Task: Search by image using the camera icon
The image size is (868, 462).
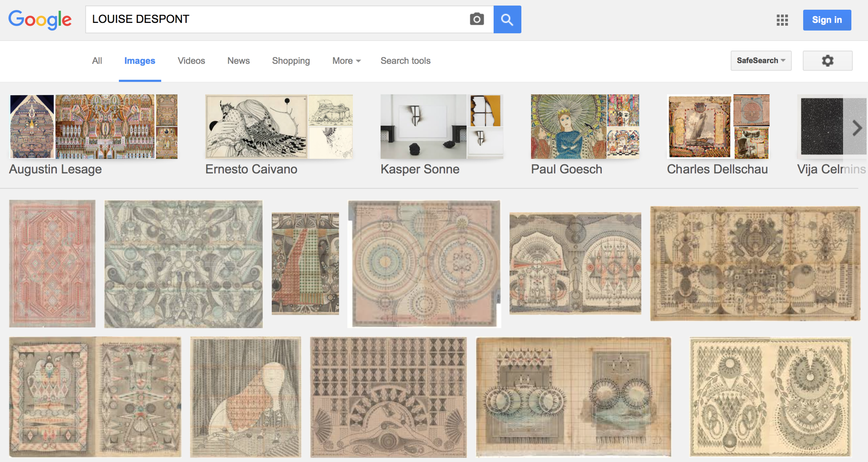Action: coord(477,19)
